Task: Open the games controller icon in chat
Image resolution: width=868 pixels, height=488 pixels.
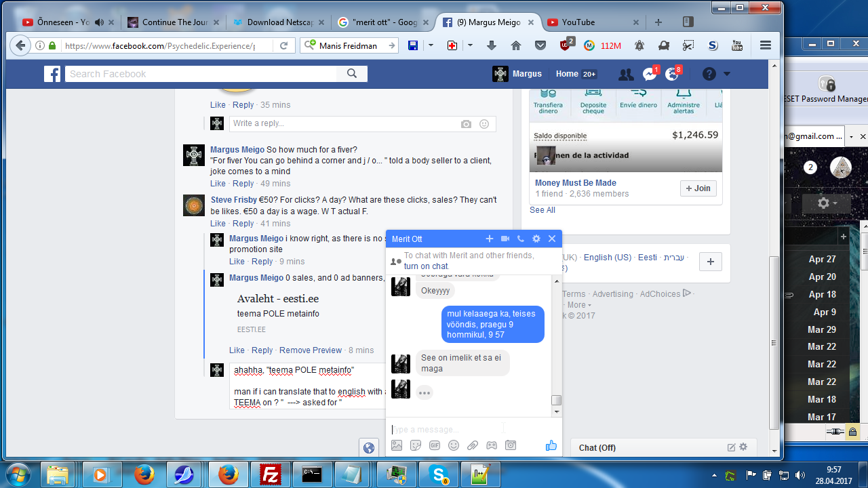Action: (492, 445)
